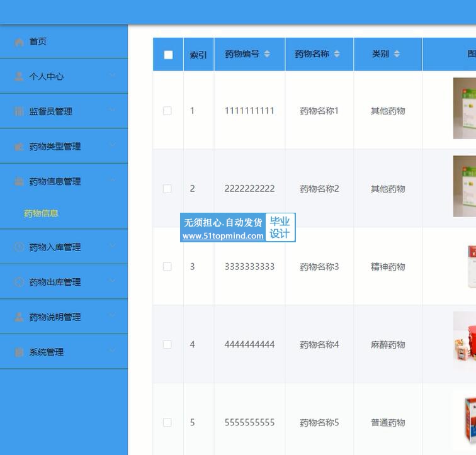Click the 其他药物 cell in row 2
Screen dimensions: 476x455
[x=388, y=189]
